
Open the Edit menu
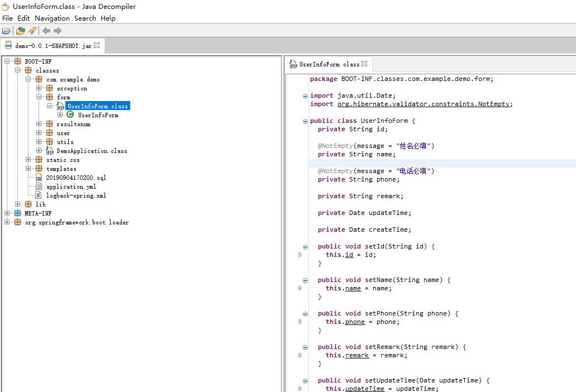pyautogui.click(x=23, y=18)
